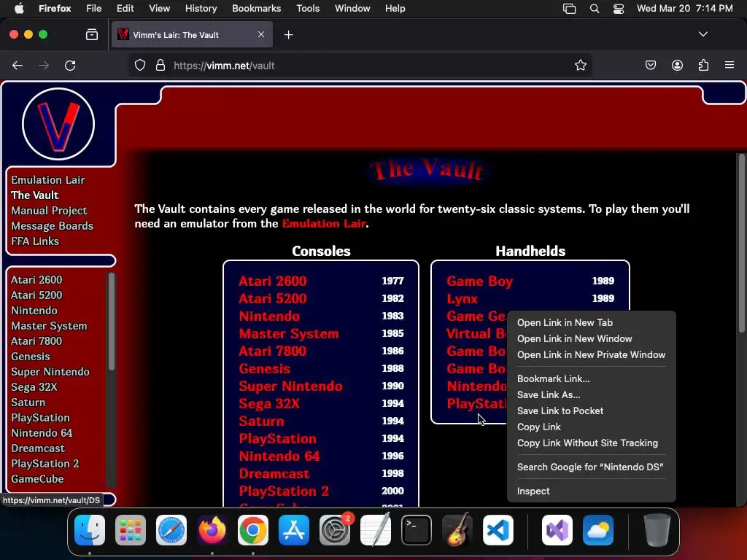Select Bookmark Link from context menu
This screenshot has height=560, width=747.
tap(553, 378)
